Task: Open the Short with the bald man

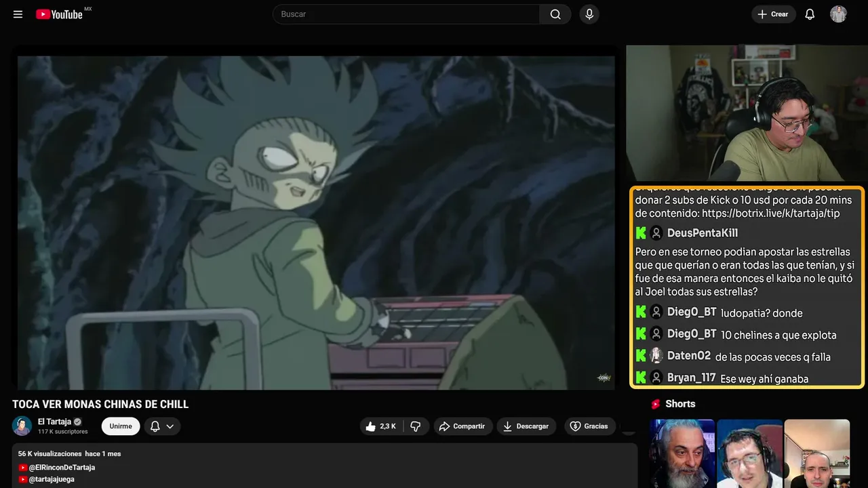Action: click(x=816, y=453)
